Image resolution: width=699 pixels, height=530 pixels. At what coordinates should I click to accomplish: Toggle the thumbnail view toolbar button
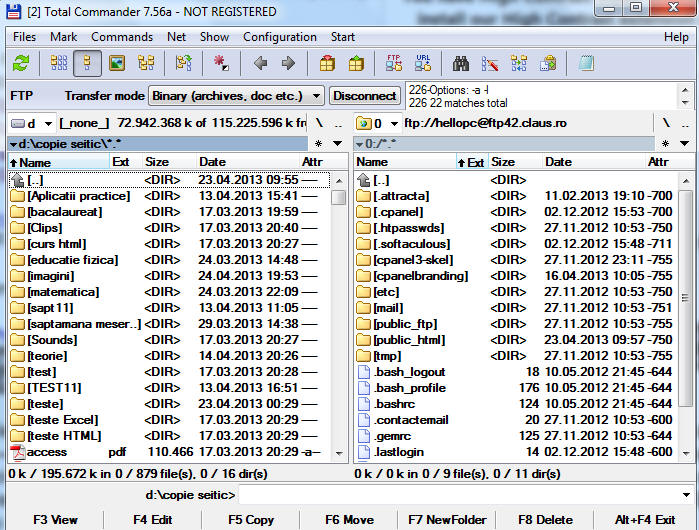coord(118,64)
